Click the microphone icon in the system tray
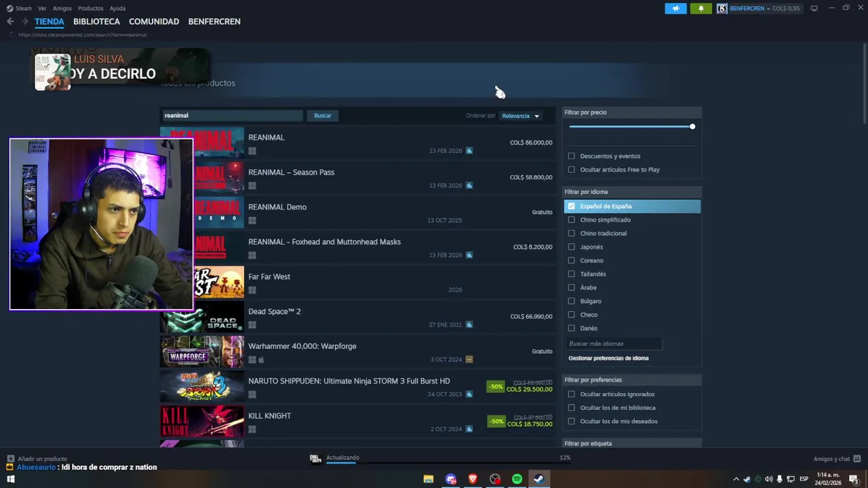 point(780,479)
